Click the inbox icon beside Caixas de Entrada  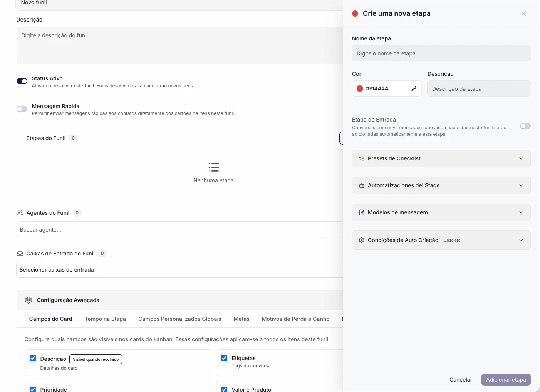click(20, 254)
